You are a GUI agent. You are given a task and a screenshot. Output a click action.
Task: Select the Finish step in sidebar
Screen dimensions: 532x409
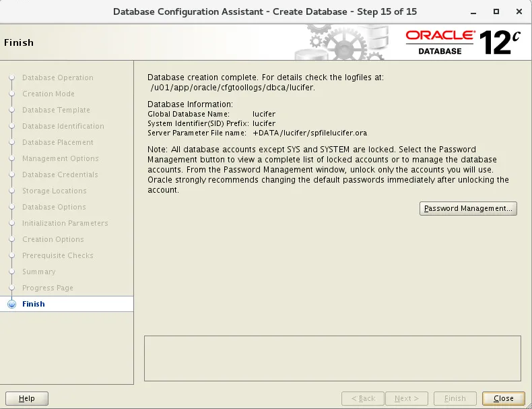click(33, 304)
